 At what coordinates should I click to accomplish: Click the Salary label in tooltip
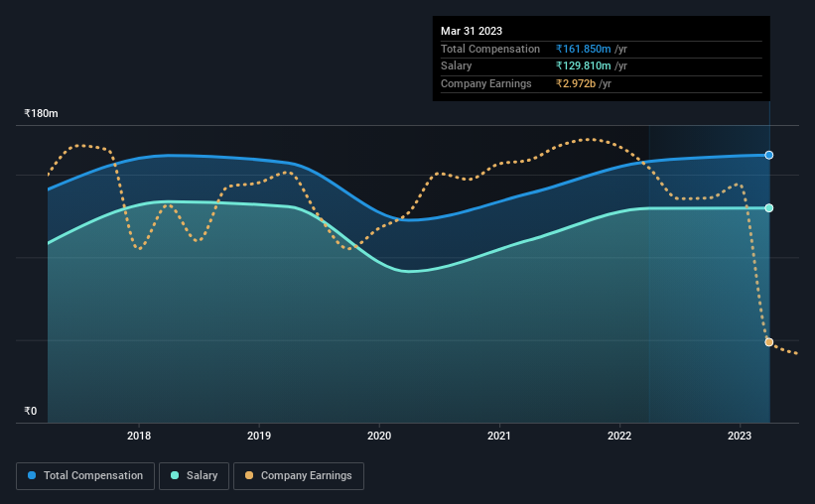click(x=457, y=66)
